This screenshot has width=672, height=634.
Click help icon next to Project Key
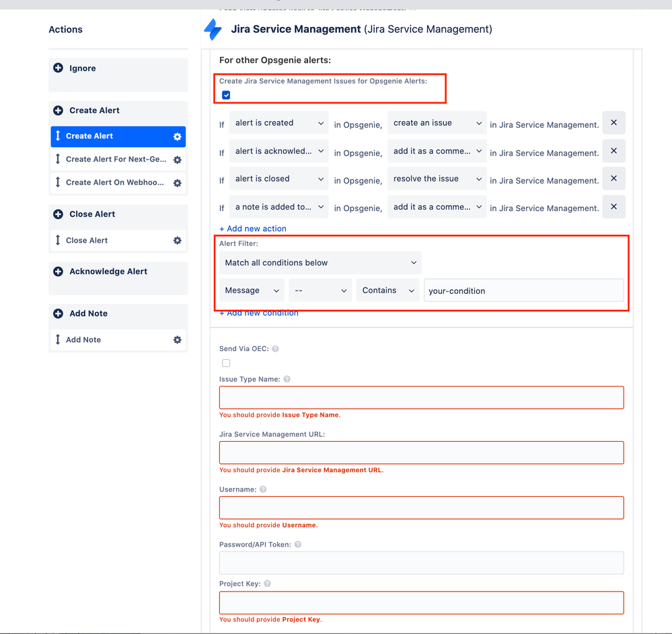pos(268,584)
